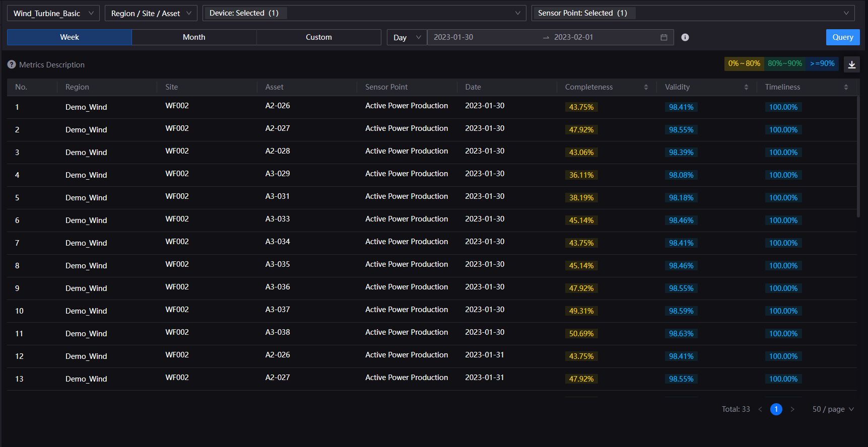Click the Metrics Description question mark icon
The image size is (868, 447).
pos(12,64)
